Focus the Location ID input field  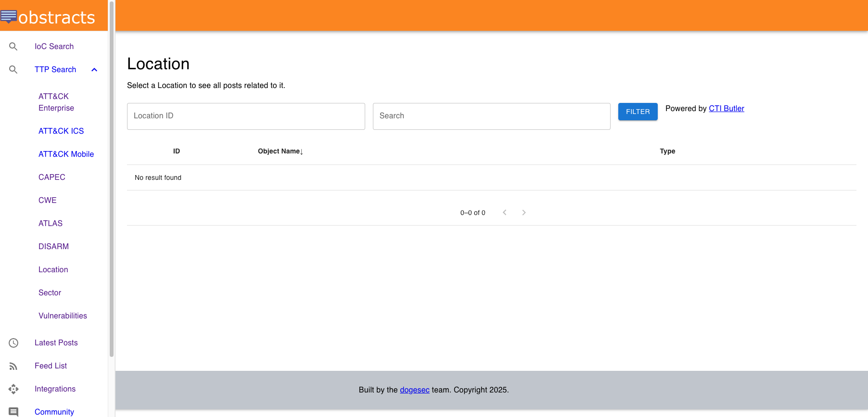(x=246, y=116)
